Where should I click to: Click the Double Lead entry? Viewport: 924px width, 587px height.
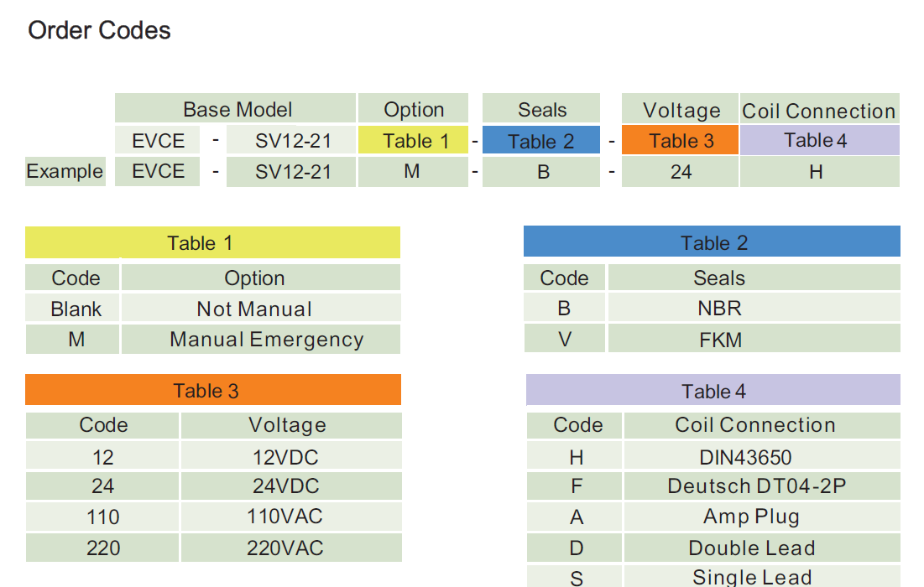pos(752,548)
